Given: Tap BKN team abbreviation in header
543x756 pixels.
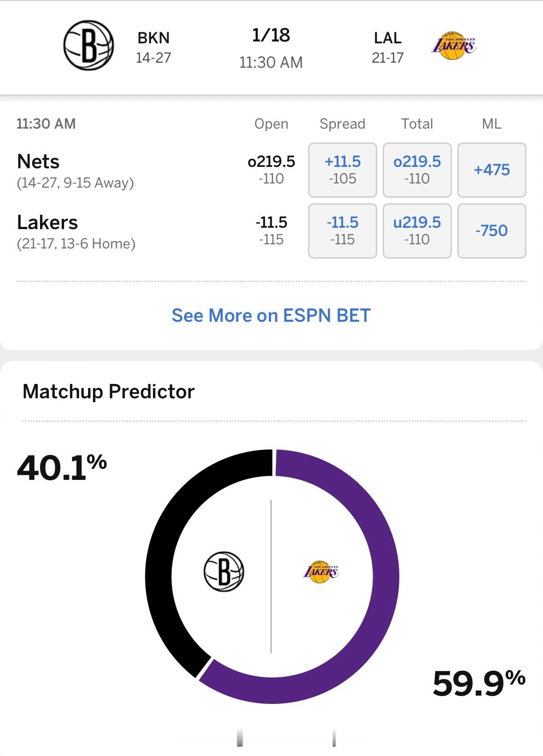Looking at the screenshot, I should [x=154, y=38].
